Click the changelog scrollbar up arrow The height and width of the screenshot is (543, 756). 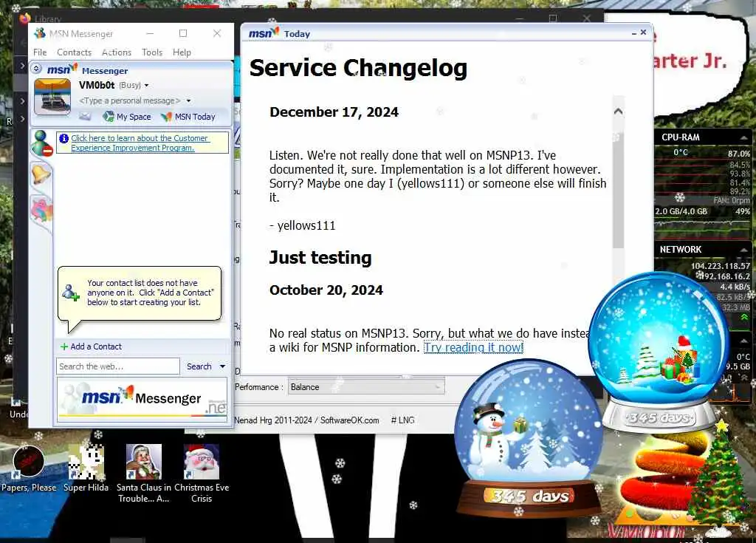618,112
